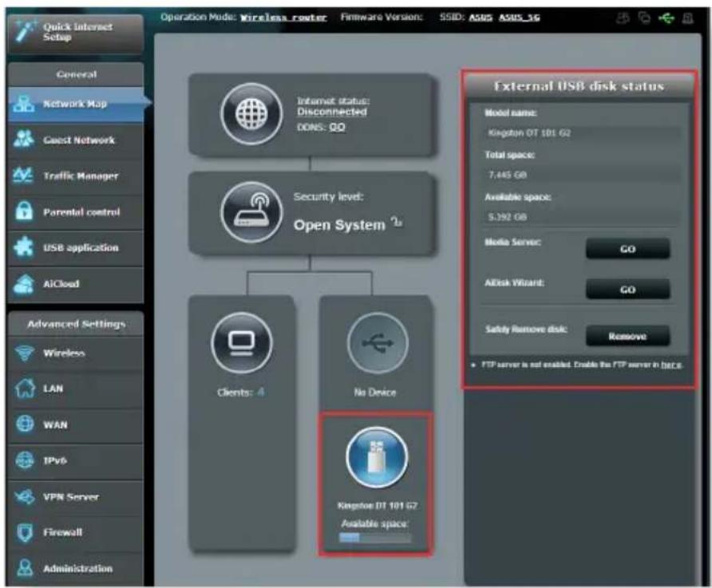Click Remove to safely remove disk
This screenshot has width=712, height=588.
pyautogui.click(x=627, y=336)
